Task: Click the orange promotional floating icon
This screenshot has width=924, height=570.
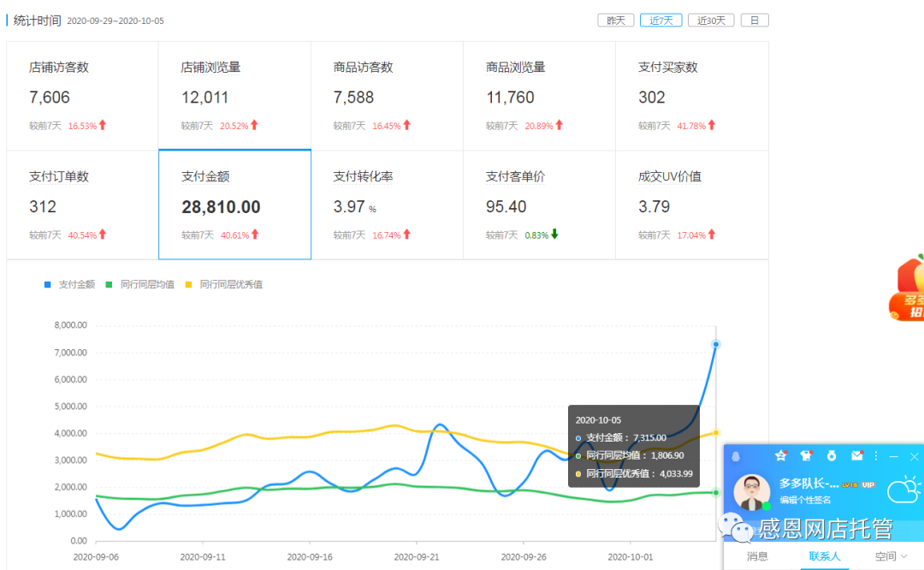Action: tap(907, 288)
